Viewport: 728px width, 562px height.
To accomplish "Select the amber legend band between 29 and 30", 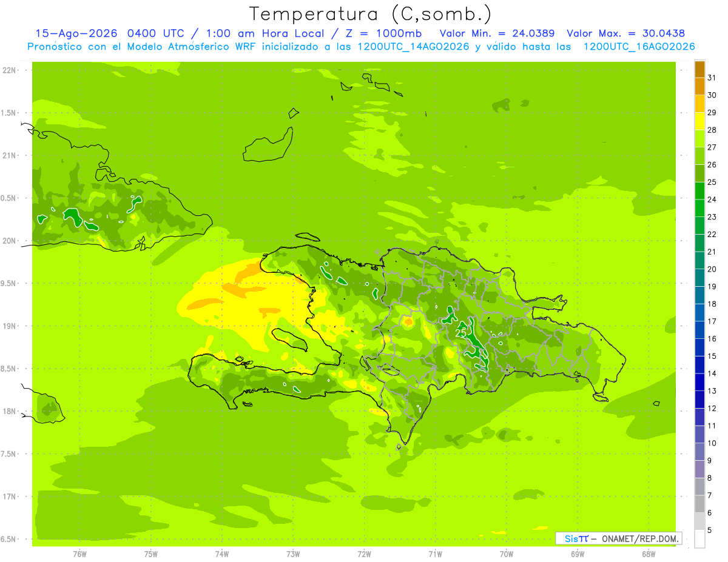I will click(699, 104).
